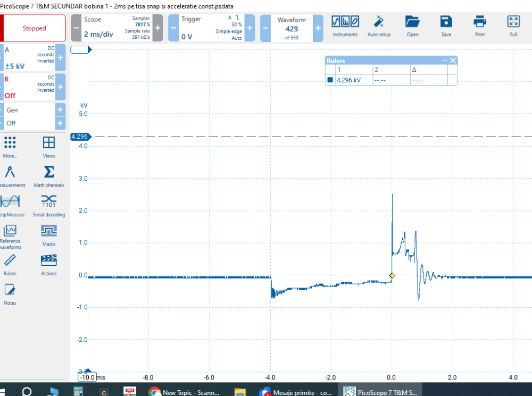Click the Open folder icon
The image size is (532, 396).
click(x=412, y=26)
